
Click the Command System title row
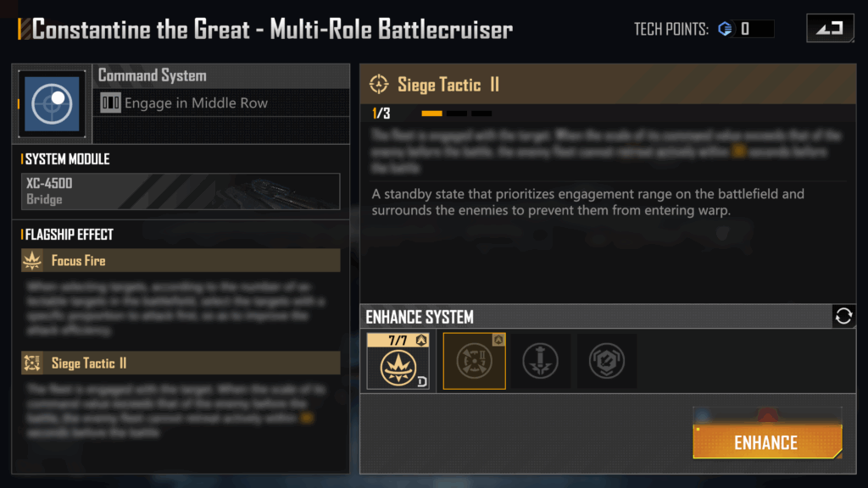pos(221,75)
